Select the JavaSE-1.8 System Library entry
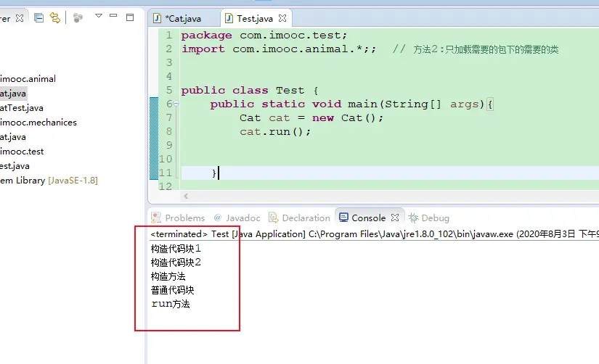The width and height of the screenshot is (599, 364). (x=49, y=181)
